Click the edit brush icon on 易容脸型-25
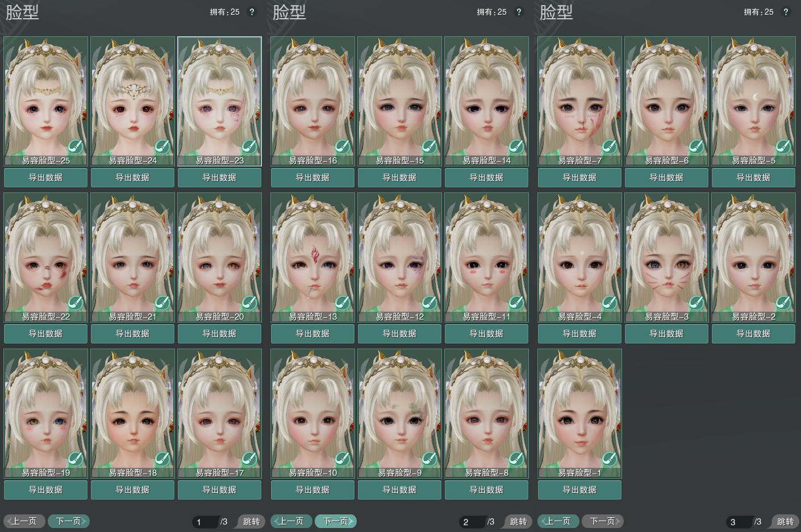This screenshot has width=801, height=532. pyautogui.click(x=76, y=147)
